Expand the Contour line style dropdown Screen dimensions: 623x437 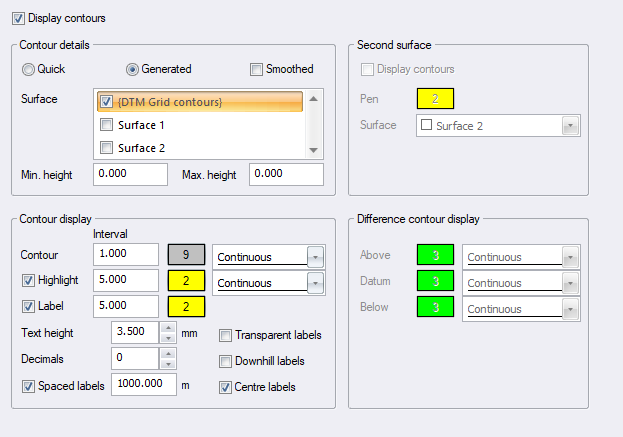point(316,256)
